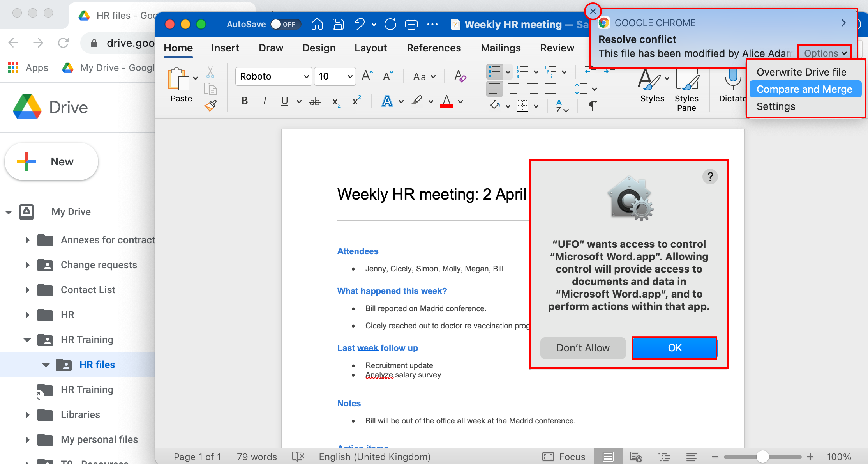Toggle Subscript formatting
The width and height of the screenshot is (868, 464).
[x=336, y=102]
